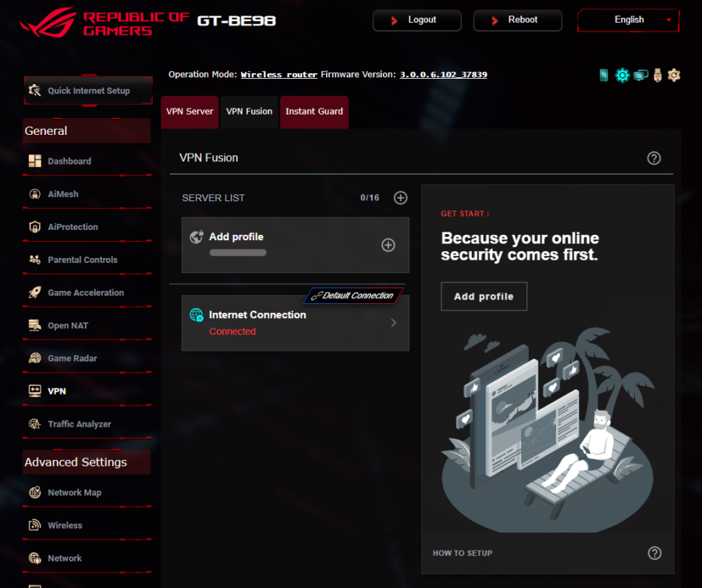Click the dual-monitor devices status icon
The width and height of the screenshot is (702, 588).
tap(640, 75)
